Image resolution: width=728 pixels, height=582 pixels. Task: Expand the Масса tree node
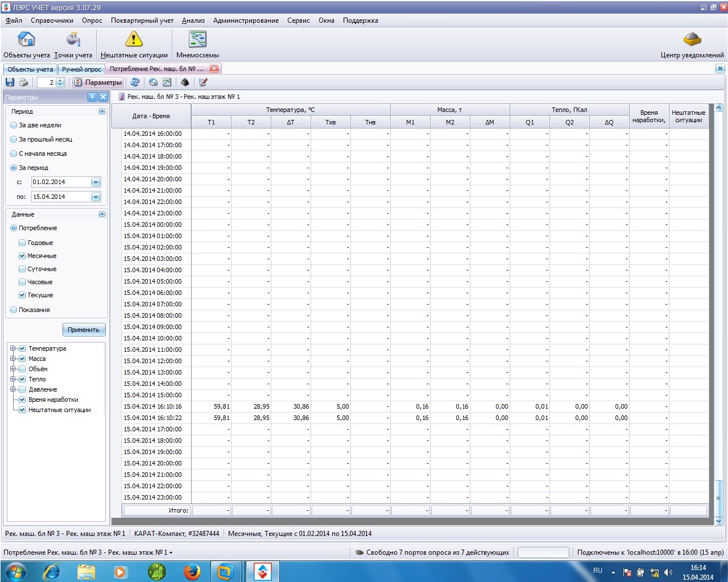click(13, 359)
